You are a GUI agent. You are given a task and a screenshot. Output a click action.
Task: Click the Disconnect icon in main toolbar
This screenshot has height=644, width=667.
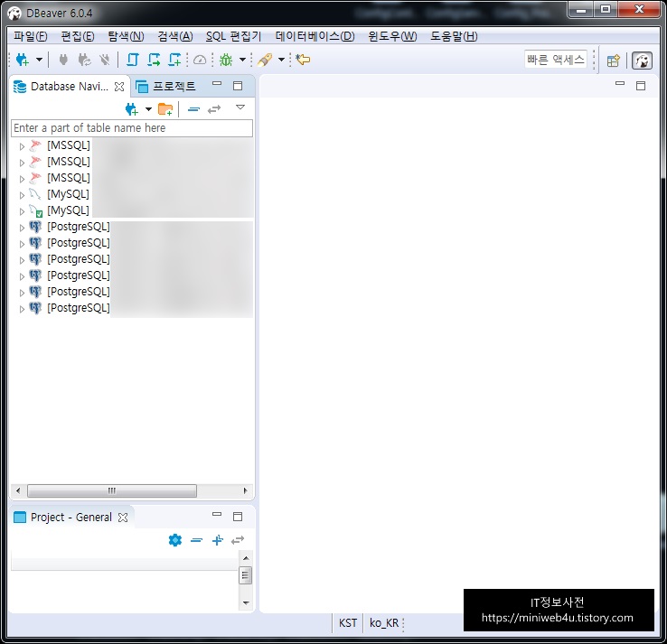105,60
